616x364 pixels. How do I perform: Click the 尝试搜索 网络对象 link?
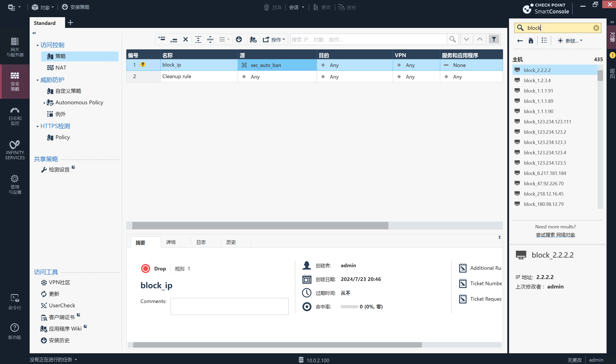click(555, 235)
